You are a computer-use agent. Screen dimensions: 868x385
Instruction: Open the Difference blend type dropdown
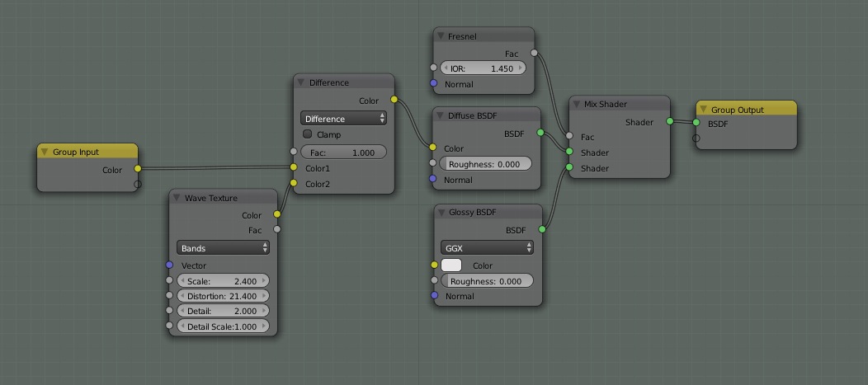(343, 119)
